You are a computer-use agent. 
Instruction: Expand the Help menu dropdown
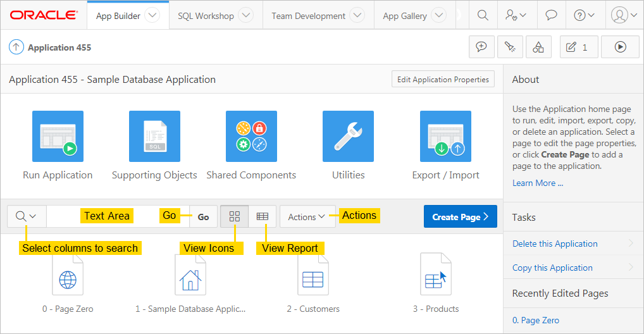(x=583, y=15)
